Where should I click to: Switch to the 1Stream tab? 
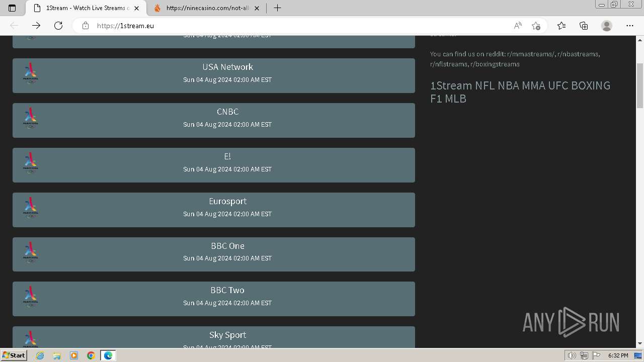pos(87,8)
